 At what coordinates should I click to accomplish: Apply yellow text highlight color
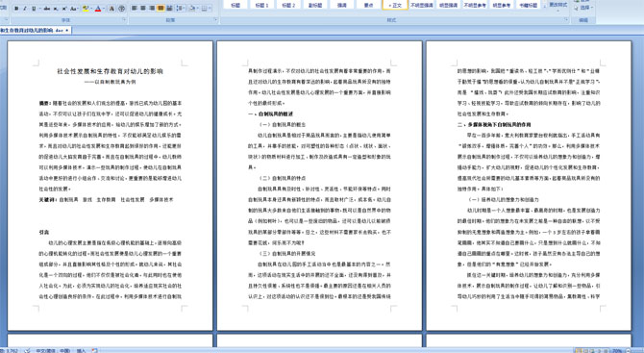[86, 9]
